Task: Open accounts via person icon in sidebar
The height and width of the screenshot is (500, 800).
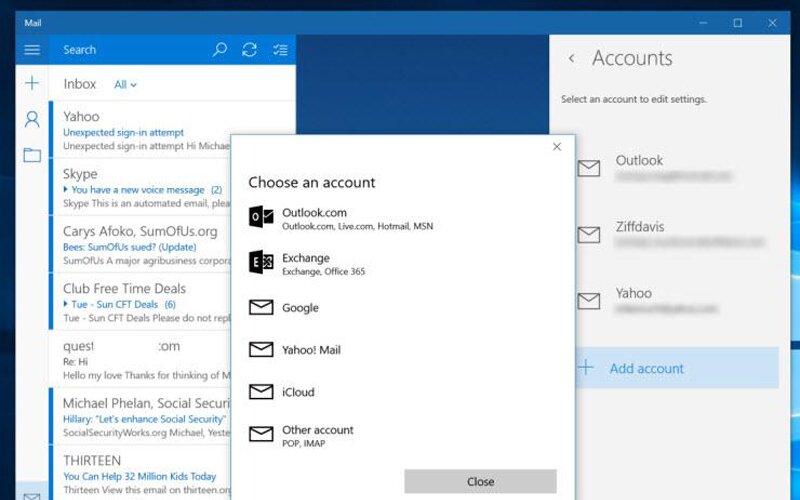Action: [32, 119]
